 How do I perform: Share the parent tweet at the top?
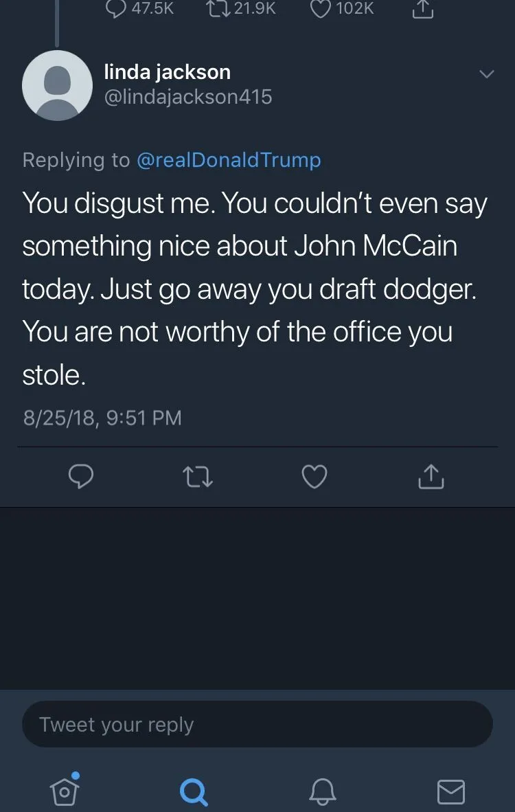tap(423, 9)
